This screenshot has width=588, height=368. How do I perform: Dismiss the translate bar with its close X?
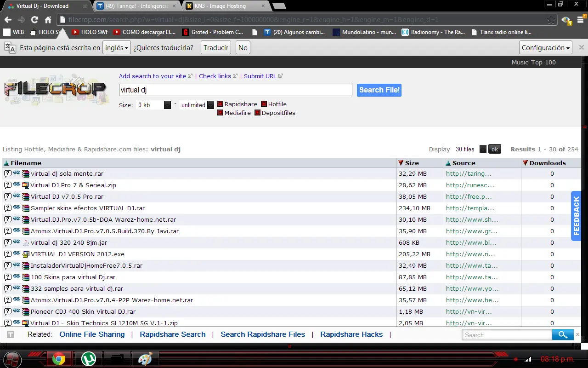tap(582, 47)
